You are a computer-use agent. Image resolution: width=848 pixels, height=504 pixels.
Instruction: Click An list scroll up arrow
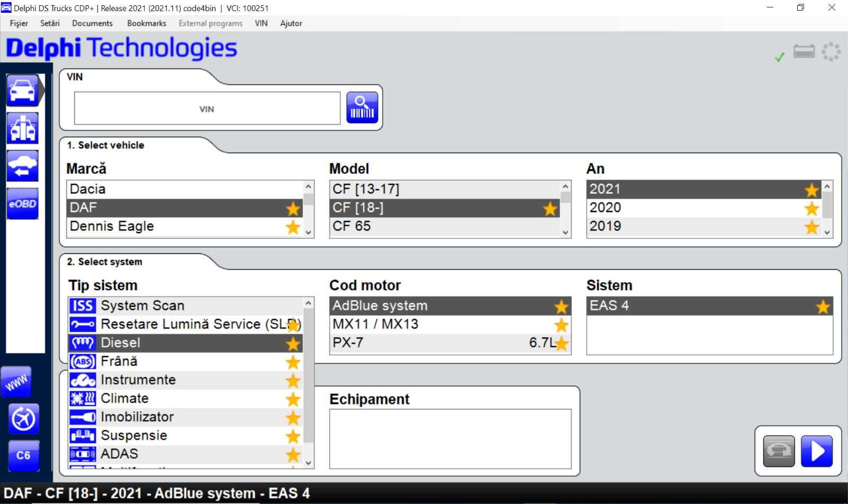(x=827, y=187)
